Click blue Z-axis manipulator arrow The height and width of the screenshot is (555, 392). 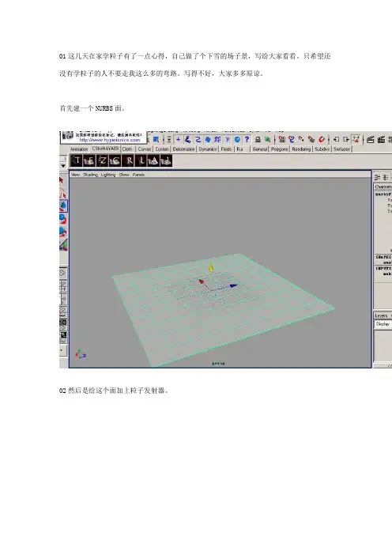pos(233,285)
